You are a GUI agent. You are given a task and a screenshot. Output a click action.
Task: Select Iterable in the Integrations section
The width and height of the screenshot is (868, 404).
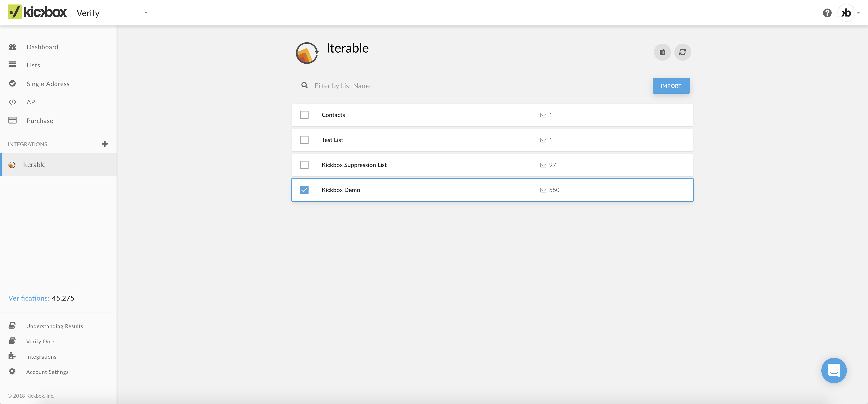(x=34, y=164)
